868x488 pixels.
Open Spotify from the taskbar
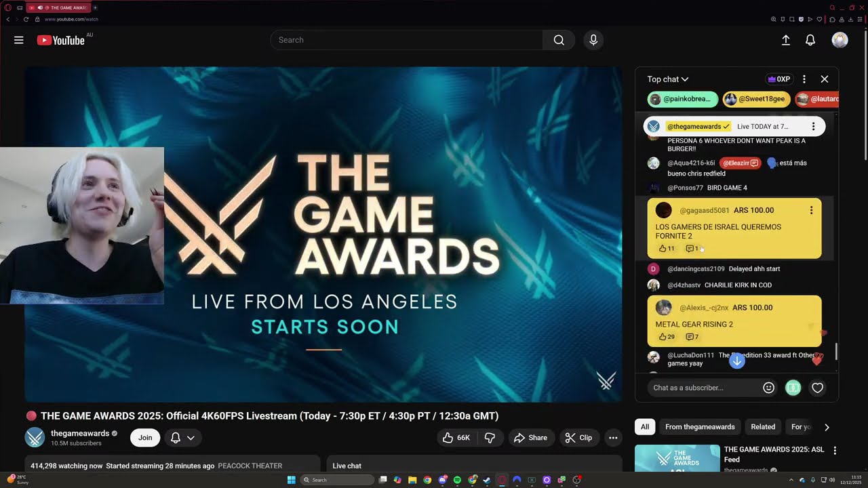[457, 480]
